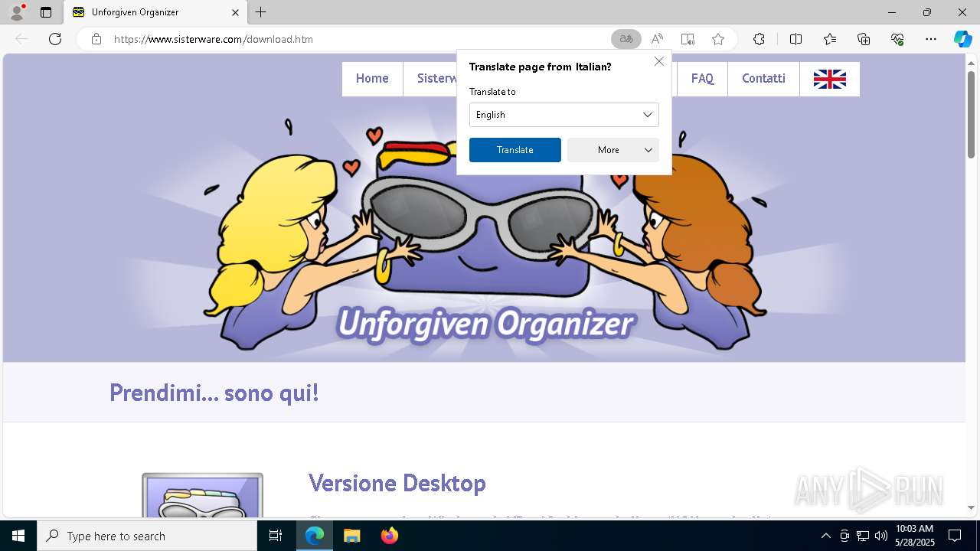This screenshot has height=551, width=980.
Task: Click the browser profile avatar icon
Action: pyautogui.click(x=17, y=12)
